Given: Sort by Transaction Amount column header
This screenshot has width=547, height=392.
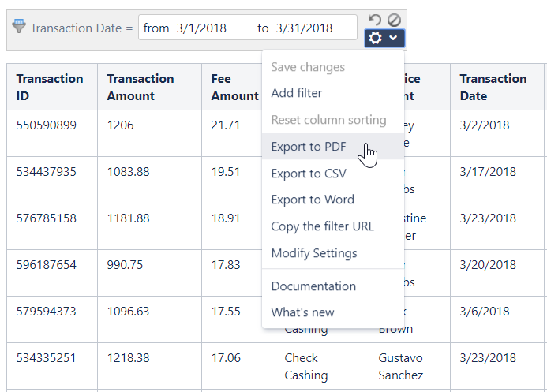Looking at the screenshot, I should pyautogui.click(x=140, y=87).
